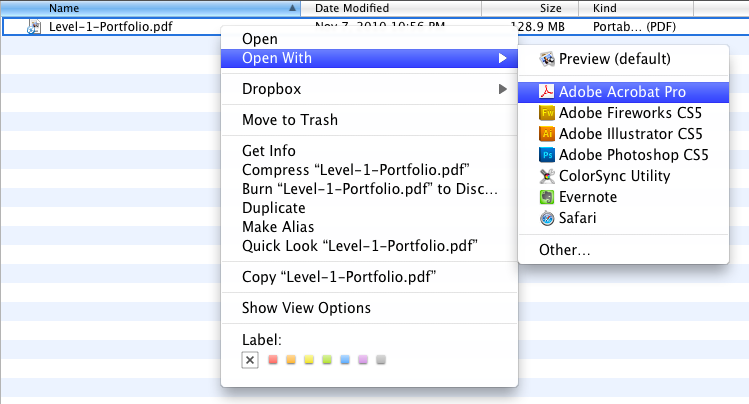Expand the Dropbox submenu arrow

click(x=502, y=90)
